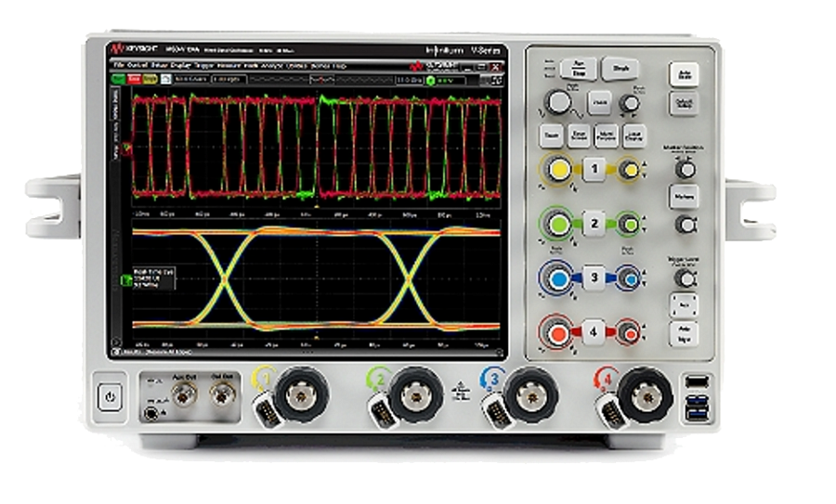
Task: Click the red Stop button in the on-screen toolbar
Action: (x=135, y=79)
